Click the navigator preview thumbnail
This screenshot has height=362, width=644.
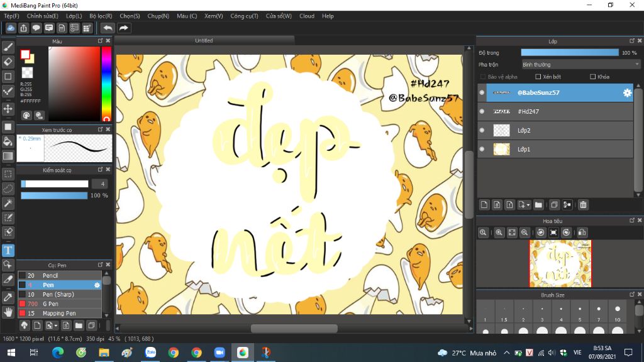tap(560, 263)
